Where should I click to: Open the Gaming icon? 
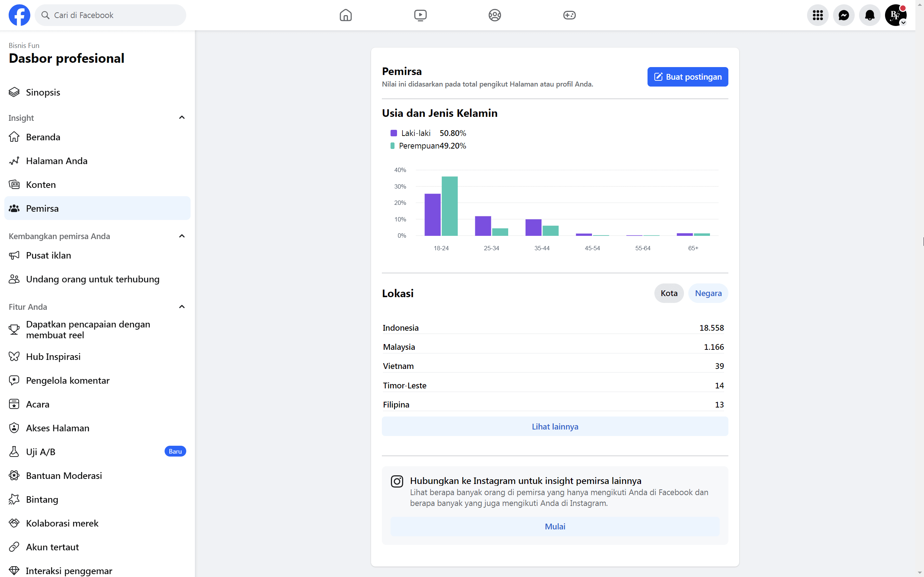pos(569,15)
